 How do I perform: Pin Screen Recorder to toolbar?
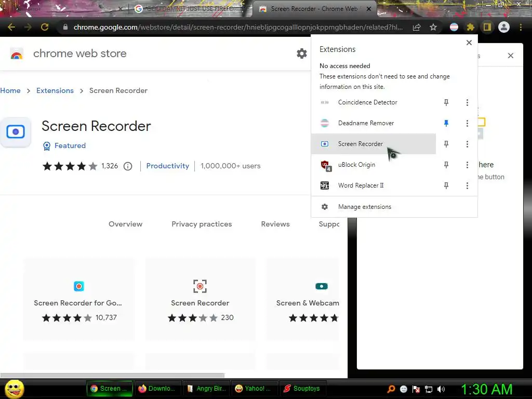pos(446,144)
